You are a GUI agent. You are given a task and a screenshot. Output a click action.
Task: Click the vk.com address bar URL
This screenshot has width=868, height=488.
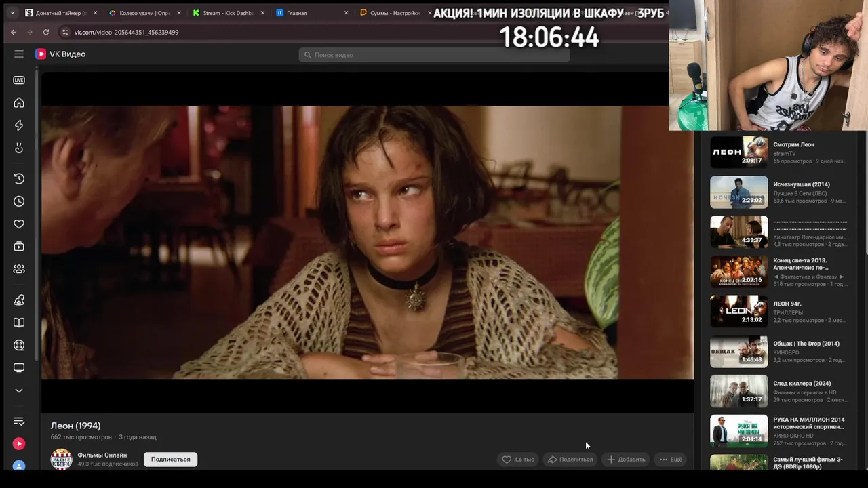click(x=126, y=32)
